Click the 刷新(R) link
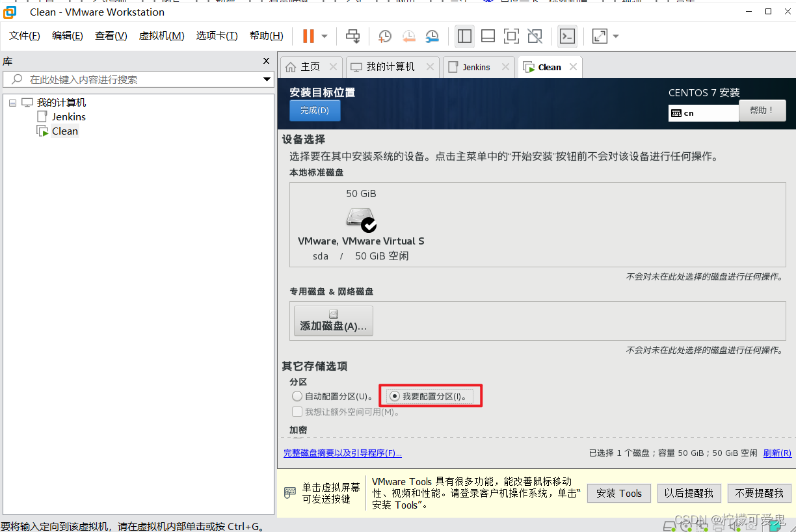Screen dimensions: 796x532 coord(777,453)
